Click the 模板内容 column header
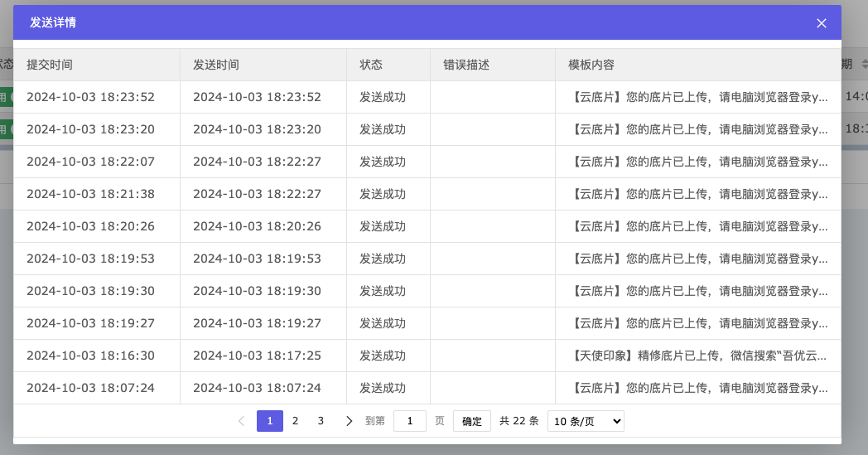Screen dimensions: 868x455 point(591,65)
